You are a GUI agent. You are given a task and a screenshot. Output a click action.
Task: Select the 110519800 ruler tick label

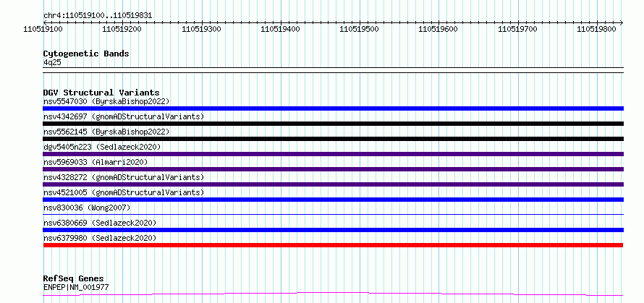pyautogui.click(x=597, y=29)
